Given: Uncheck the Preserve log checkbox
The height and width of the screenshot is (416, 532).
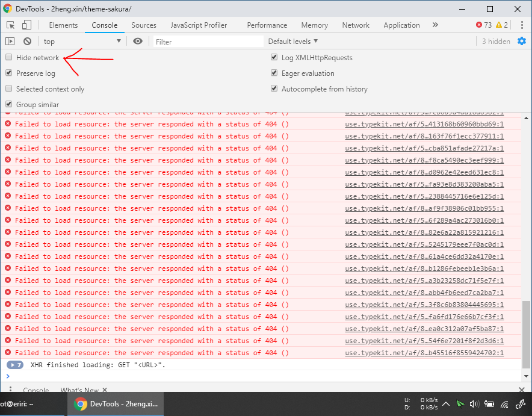Looking at the screenshot, I should [x=9, y=73].
